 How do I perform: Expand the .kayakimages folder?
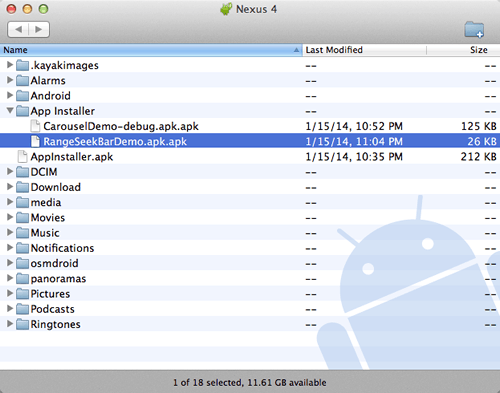[x=10, y=65]
